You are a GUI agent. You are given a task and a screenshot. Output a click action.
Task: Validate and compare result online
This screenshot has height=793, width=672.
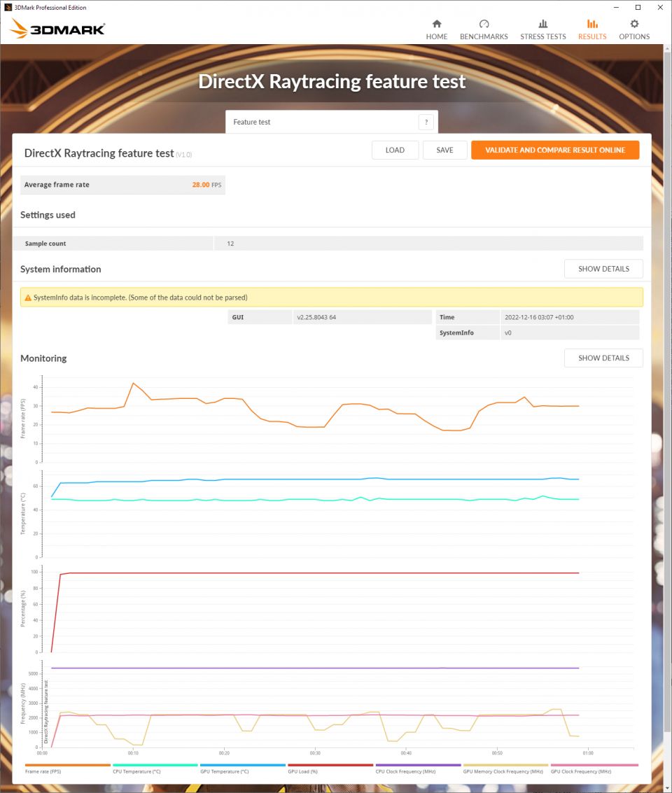[555, 150]
